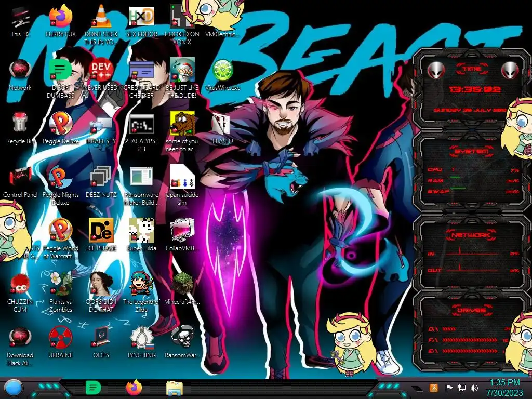Open the RansomWar skull shortcut
Image resolution: width=532 pixels, height=399 pixels.
182,343
